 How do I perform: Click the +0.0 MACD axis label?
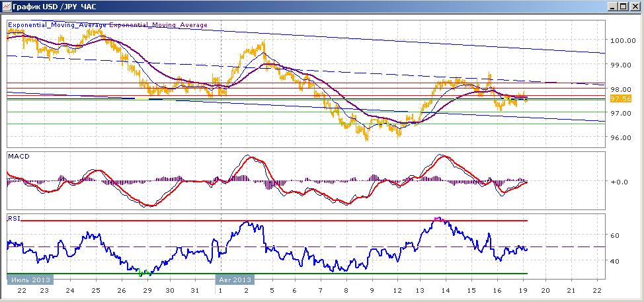(x=619, y=181)
